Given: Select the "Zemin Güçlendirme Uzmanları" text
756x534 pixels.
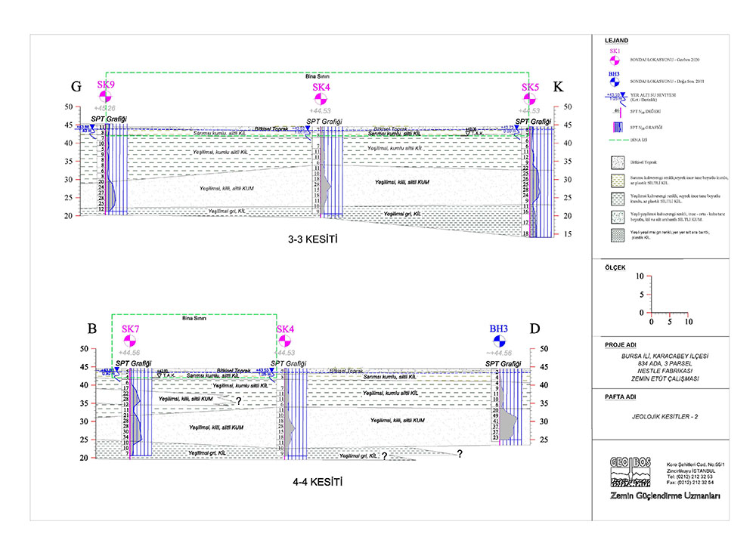Looking at the screenshot, I should 664,495.
